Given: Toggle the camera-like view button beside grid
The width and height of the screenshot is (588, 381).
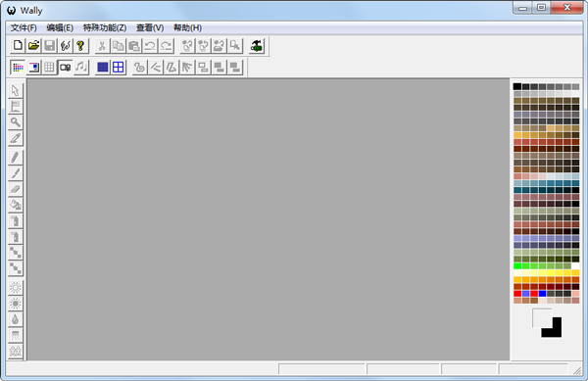Looking at the screenshot, I should click(66, 68).
